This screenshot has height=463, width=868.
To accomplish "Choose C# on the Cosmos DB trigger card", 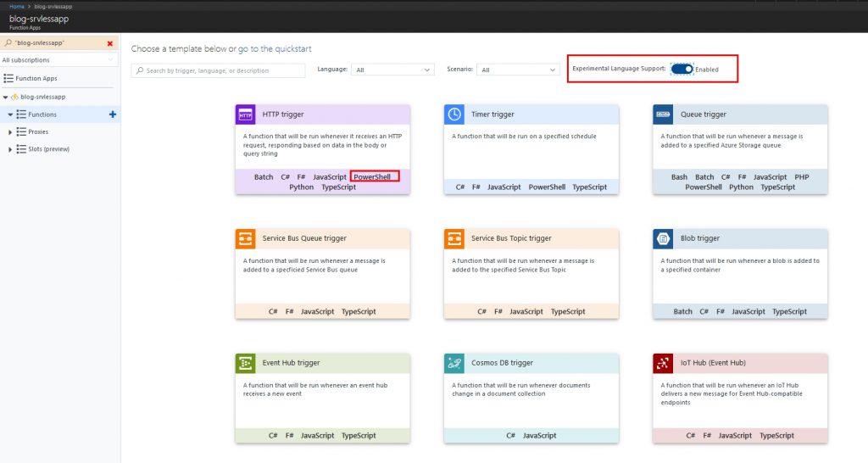I will click(x=511, y=436).
